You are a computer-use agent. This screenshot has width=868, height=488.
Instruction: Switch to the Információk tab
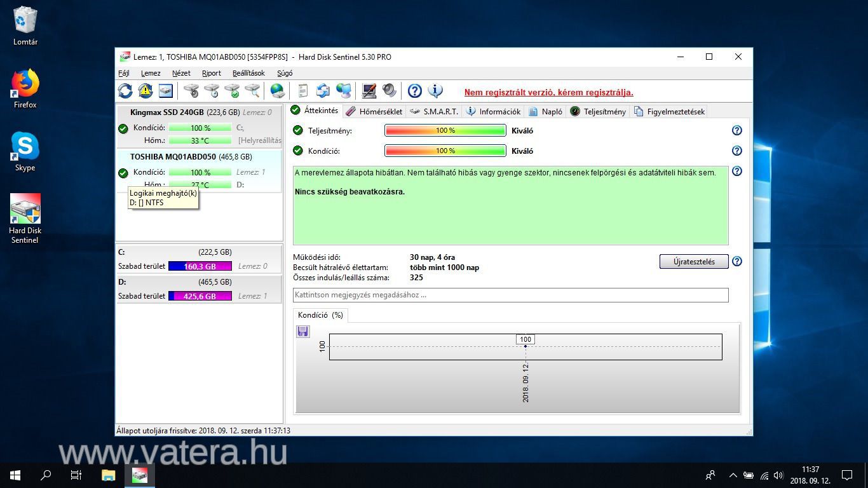point(493,111)
